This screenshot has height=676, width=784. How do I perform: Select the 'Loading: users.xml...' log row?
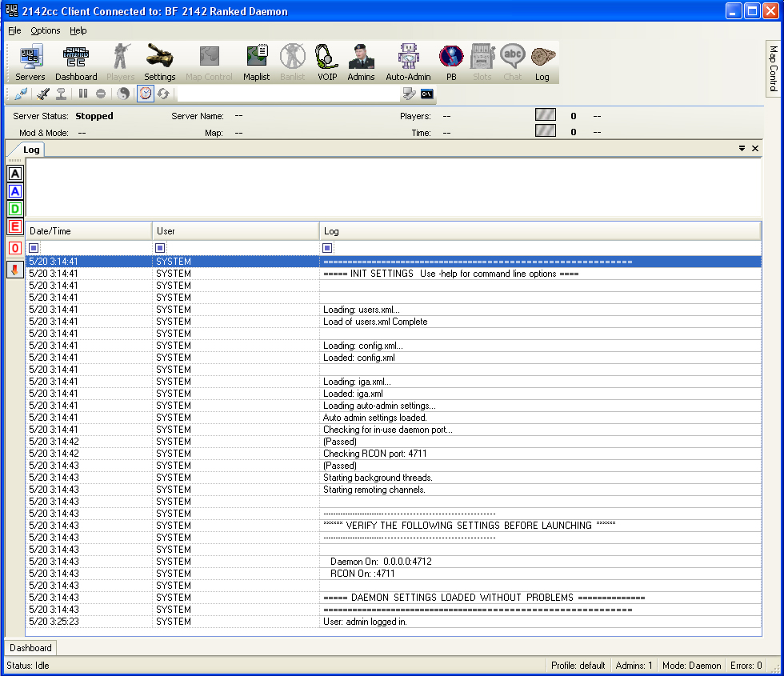[394, 310]
